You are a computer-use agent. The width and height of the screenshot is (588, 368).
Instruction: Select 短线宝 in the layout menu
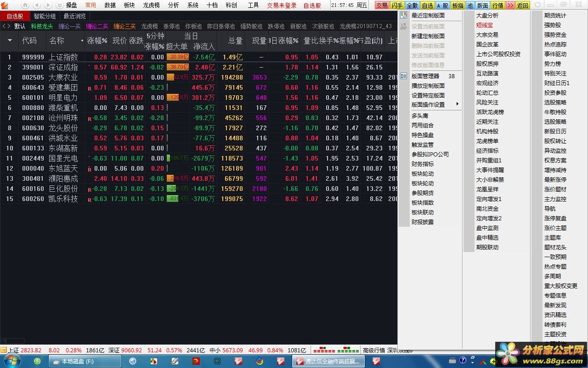485,25
